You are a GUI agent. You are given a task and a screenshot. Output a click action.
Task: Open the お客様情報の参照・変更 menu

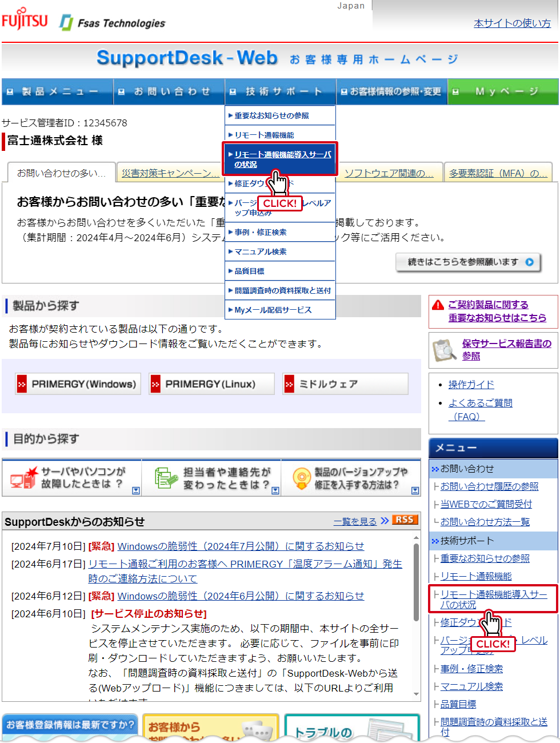[391, 91]
